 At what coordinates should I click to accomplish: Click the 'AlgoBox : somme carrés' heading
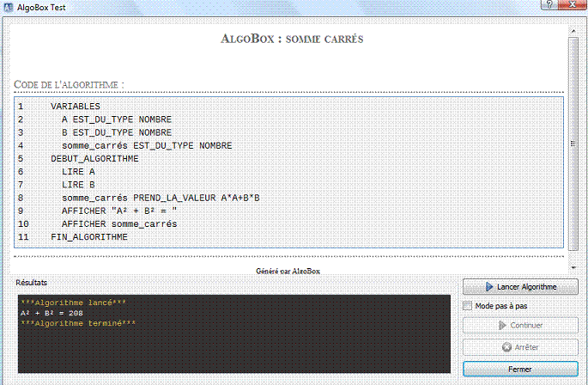click(x=292, y=39)
